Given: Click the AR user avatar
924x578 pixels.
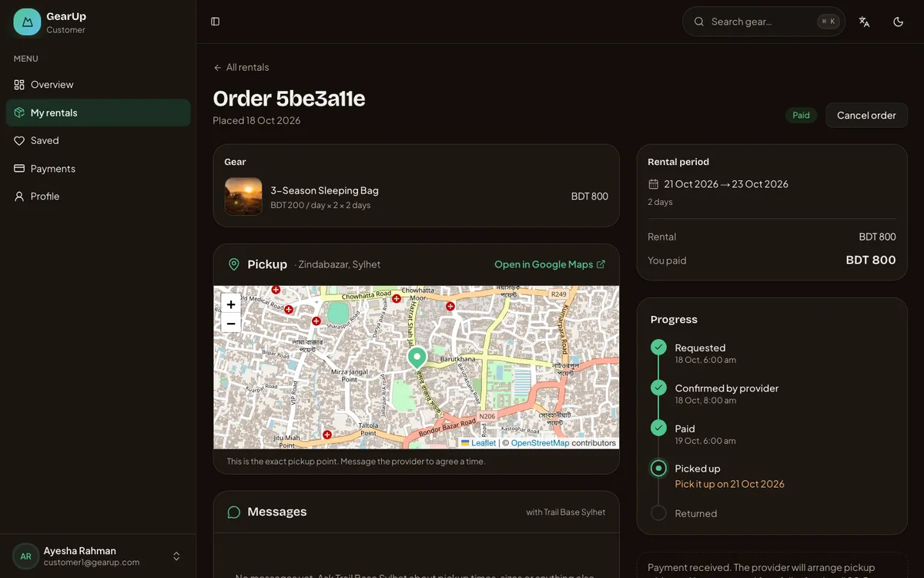Looking at the screenshot, I should point(25,556).
